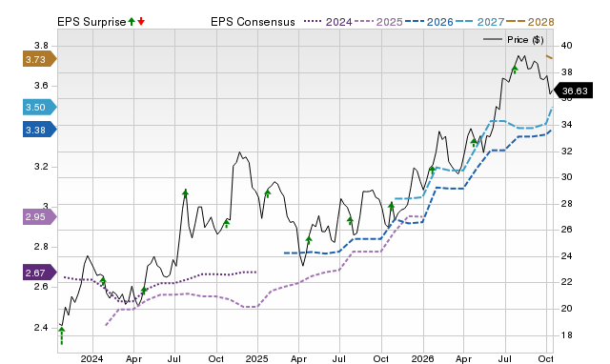Click the Apr label between 2024 and 2025
Image resolution: width=610 pixels, height=364 pixels.
click(133, 358)
